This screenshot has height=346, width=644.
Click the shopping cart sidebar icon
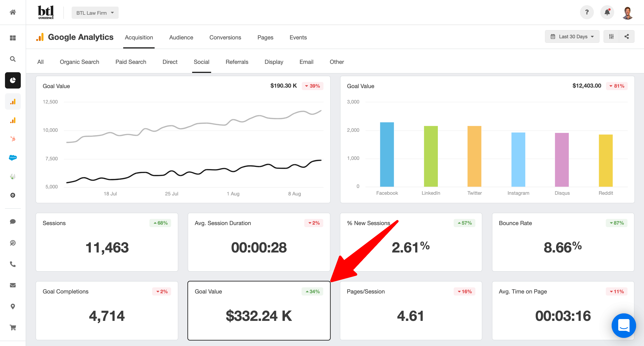point(13,327)
